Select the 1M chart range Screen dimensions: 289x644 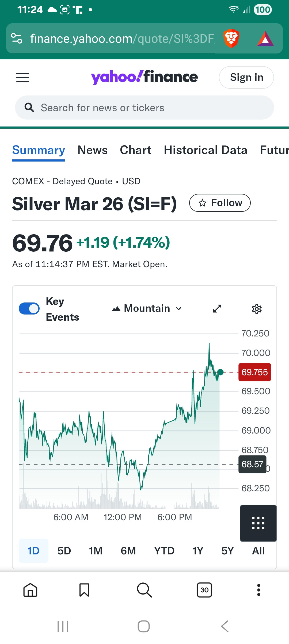pos(96,551)
